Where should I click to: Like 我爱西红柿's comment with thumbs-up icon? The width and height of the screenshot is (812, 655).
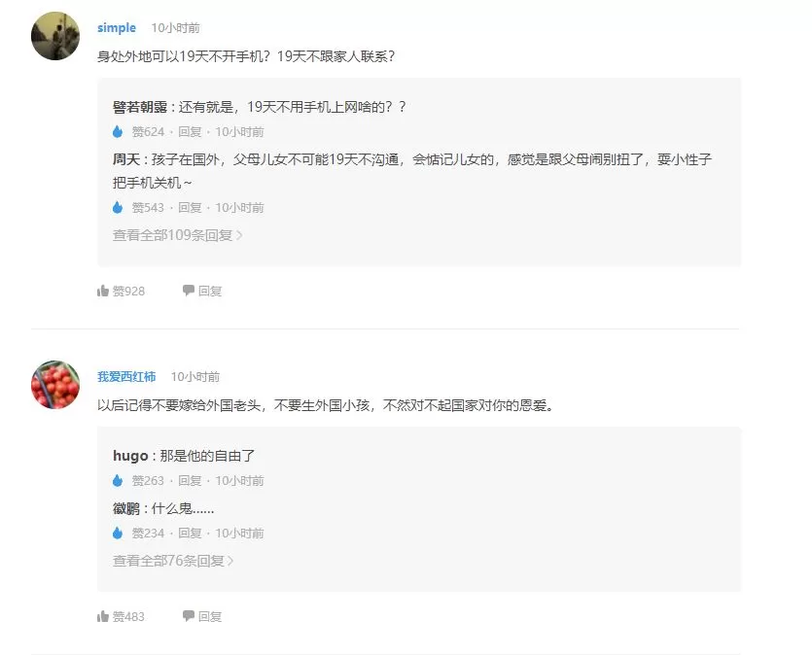102,616
